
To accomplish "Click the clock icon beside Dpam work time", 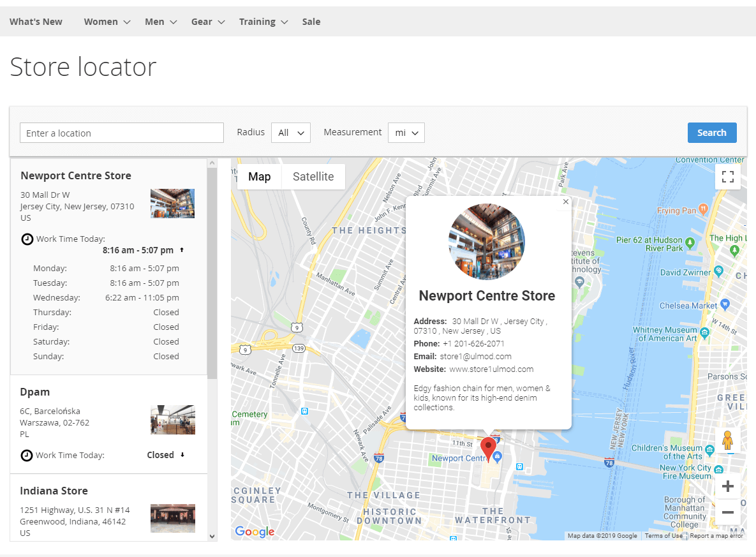I will pyautogui.click(x=26, y=455).
